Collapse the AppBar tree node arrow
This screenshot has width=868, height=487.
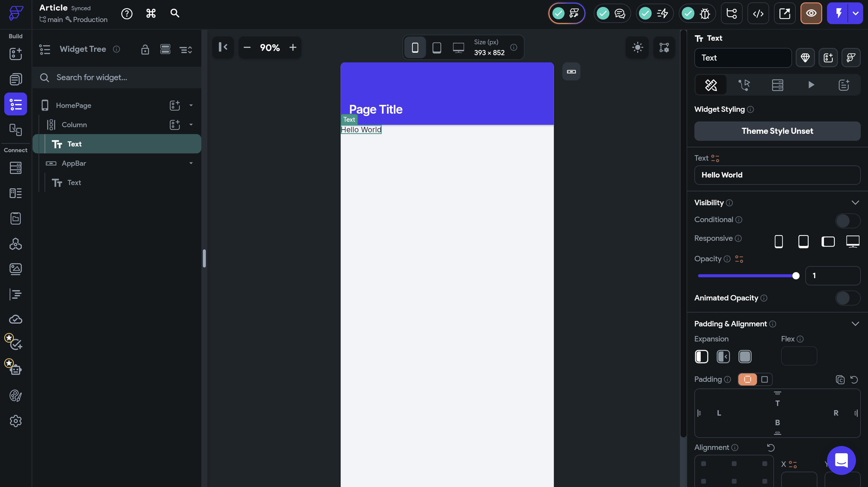point(191,163)
